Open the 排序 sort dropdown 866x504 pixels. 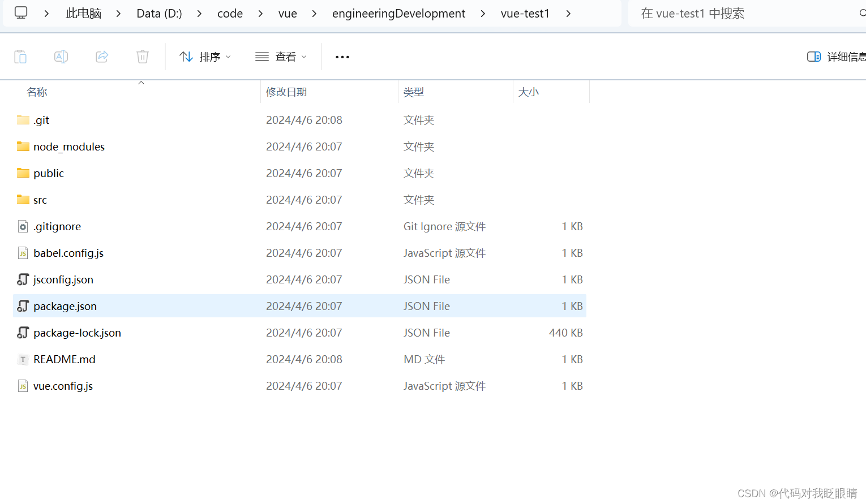[x=205, y=57]
